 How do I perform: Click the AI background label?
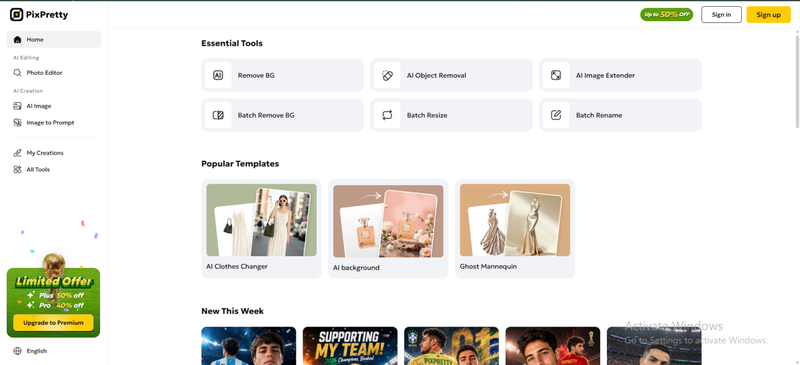click(x=356, y=267)
